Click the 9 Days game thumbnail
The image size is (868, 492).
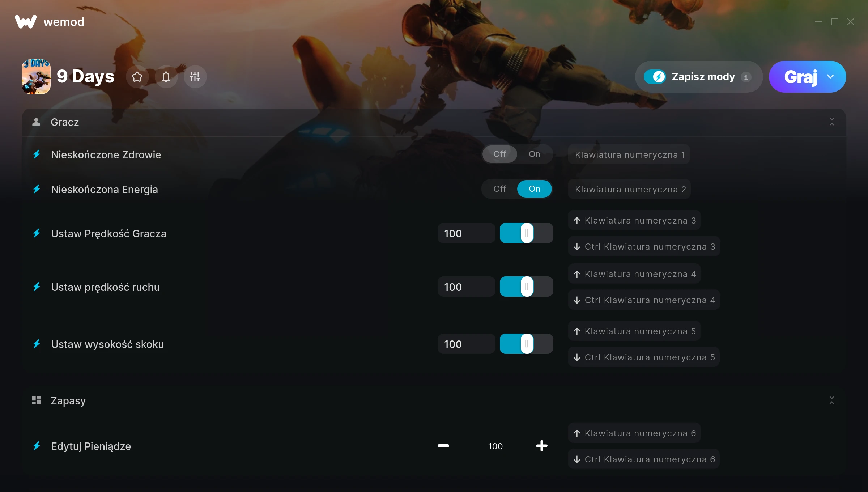click(36, 77)
